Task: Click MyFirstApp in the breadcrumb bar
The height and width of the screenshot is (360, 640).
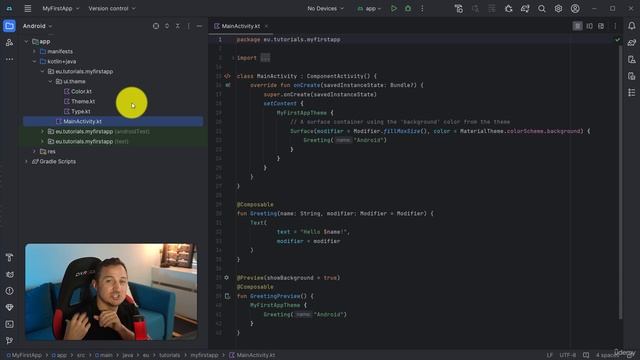Action: (x=24, y=355)
